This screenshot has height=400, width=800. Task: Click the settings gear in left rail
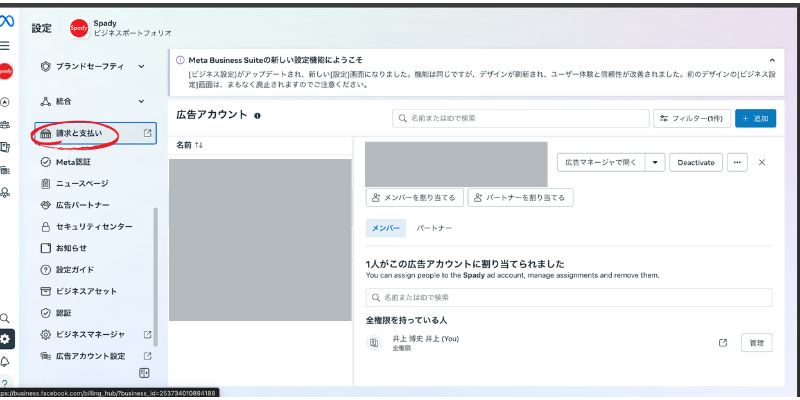click(x=6, y=339)
